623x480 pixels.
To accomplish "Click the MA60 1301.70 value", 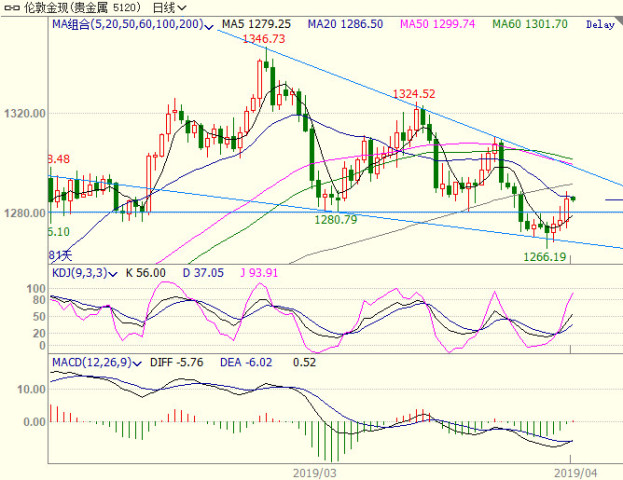I will click(x=530, y=24).
